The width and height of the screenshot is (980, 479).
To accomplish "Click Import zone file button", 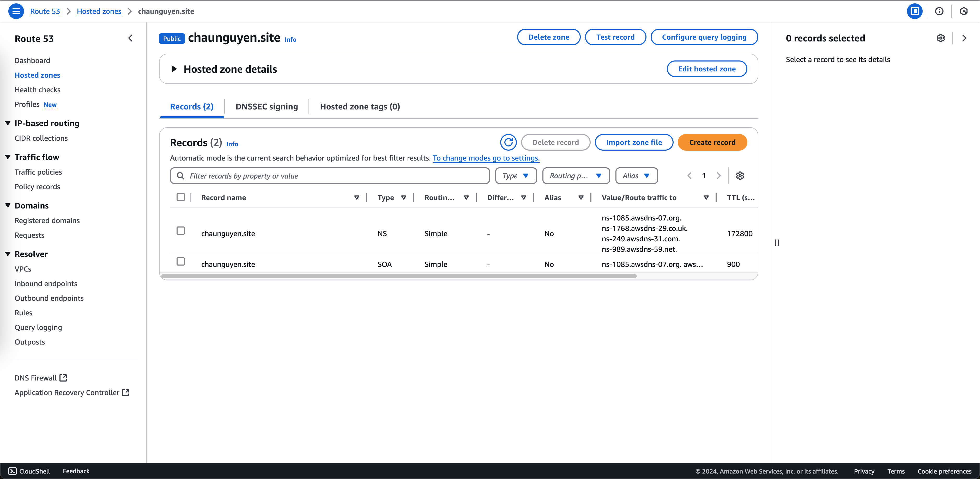I will [634, 142].
